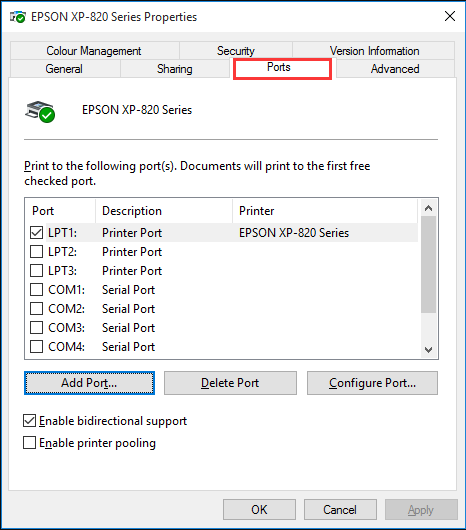
Task: Click the port list vertical scrollbar thumb
Action: [428, 264]
